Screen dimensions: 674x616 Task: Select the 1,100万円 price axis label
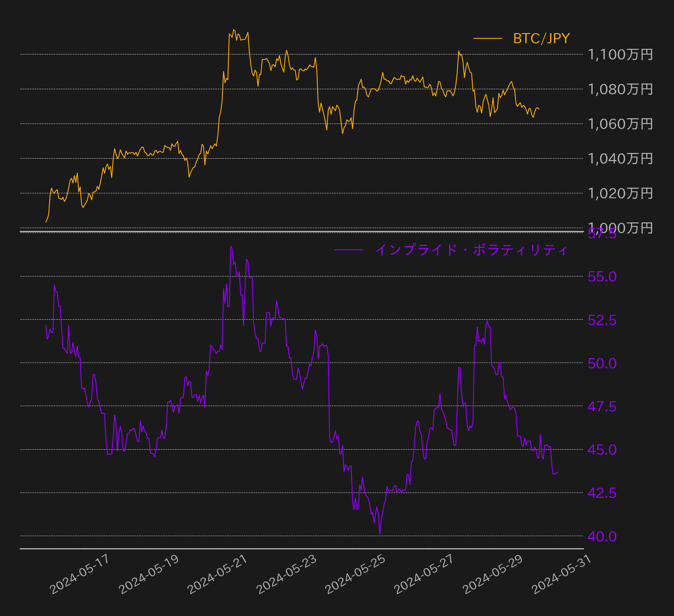[620, 54]
